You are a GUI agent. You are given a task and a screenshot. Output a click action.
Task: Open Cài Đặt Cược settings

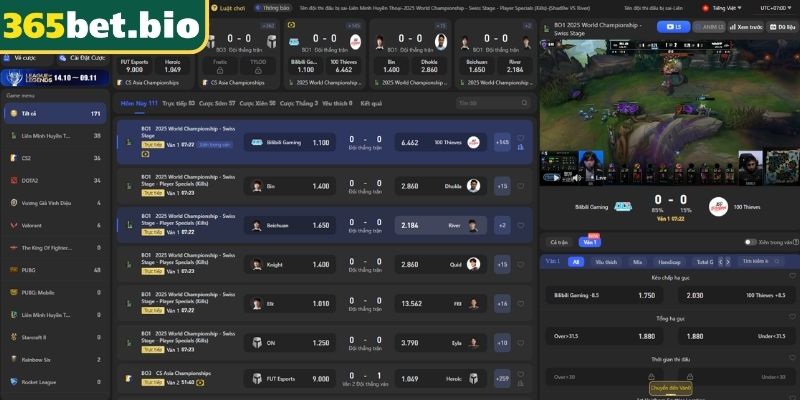pos(82,58)
